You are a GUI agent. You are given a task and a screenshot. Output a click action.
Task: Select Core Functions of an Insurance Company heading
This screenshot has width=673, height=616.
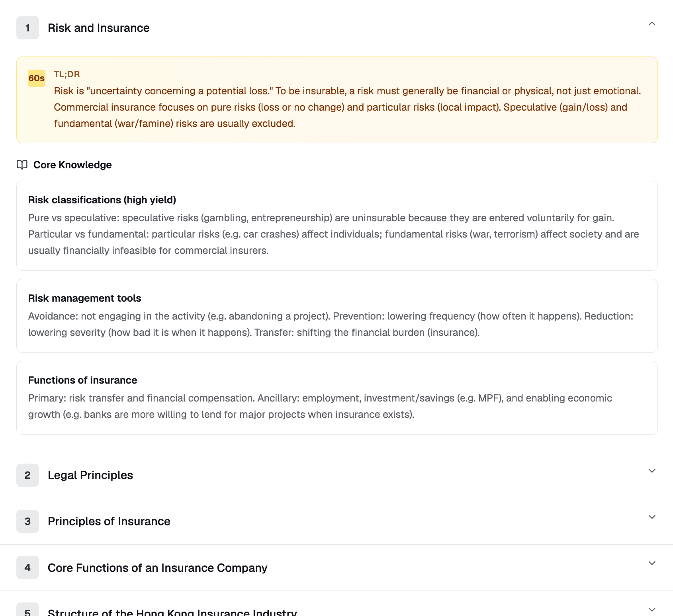[x=158, y=568]
